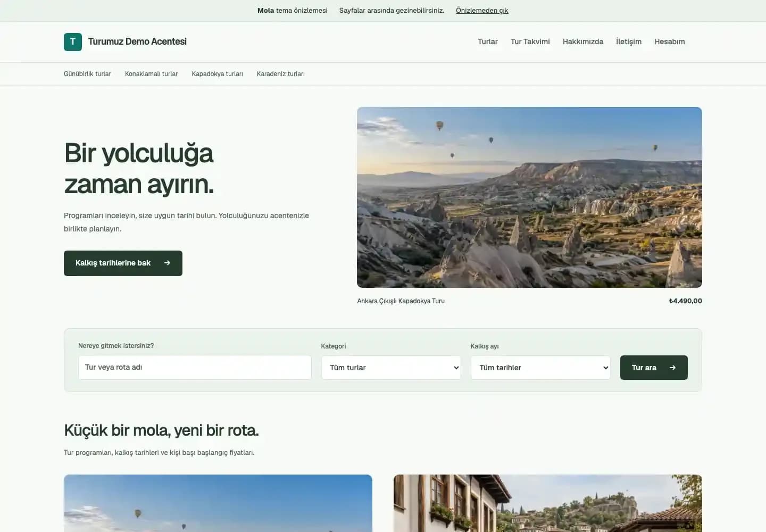Focus the Tur veya rota adı field

click(195, 368)
